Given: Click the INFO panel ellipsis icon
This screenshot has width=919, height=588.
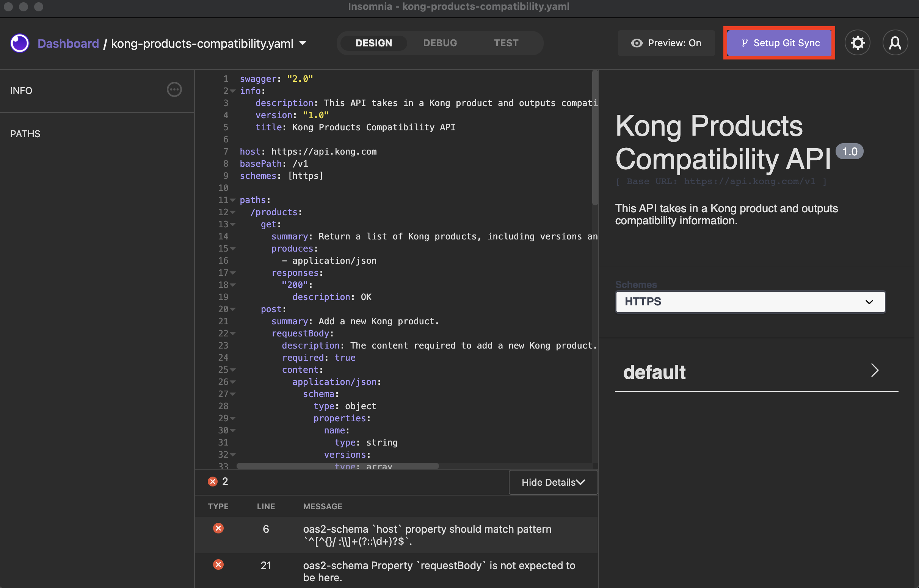Looking at the screenshot, I should pos(174,89).
